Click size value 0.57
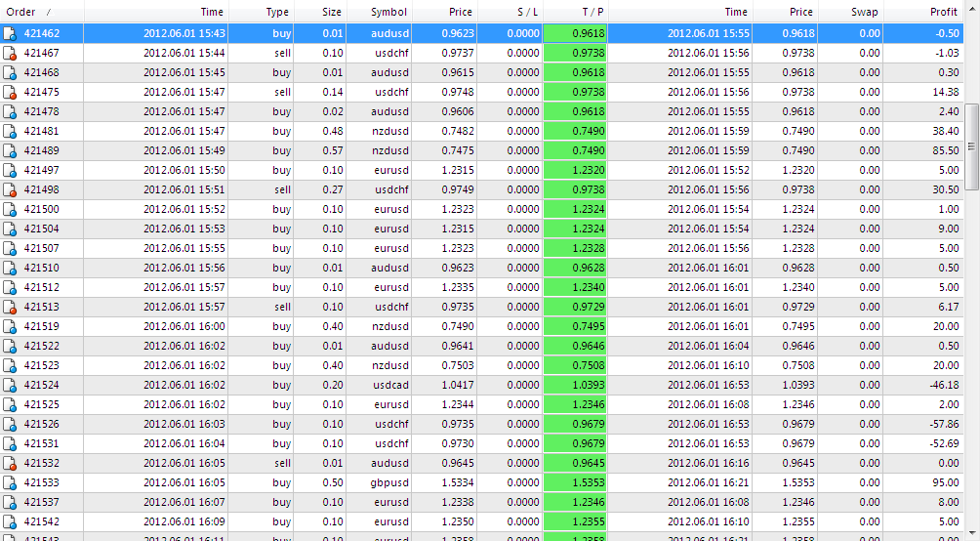 (x=333, y=150)
